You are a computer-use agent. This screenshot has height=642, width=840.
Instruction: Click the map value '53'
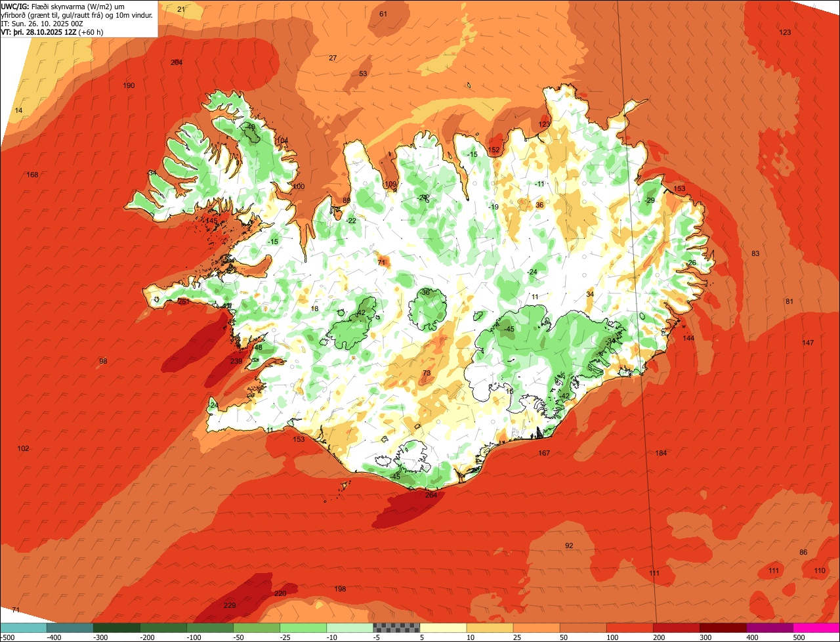[363, 74]
